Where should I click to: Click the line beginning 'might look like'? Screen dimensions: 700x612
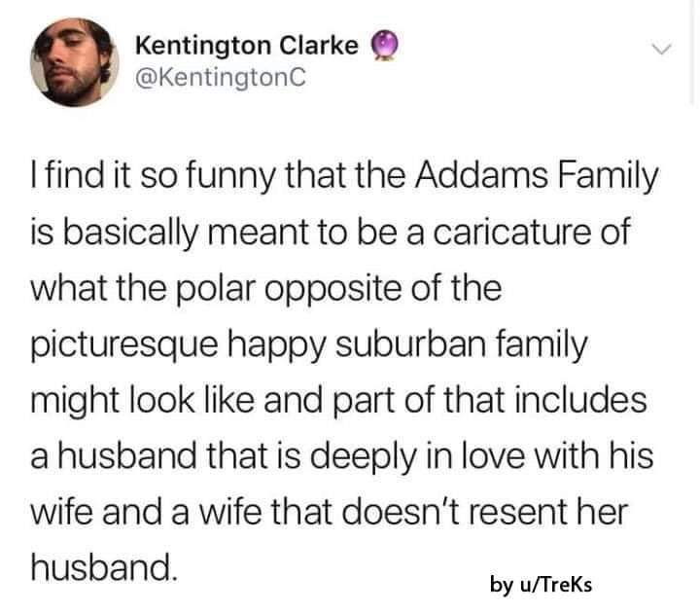tap(338, 400)
